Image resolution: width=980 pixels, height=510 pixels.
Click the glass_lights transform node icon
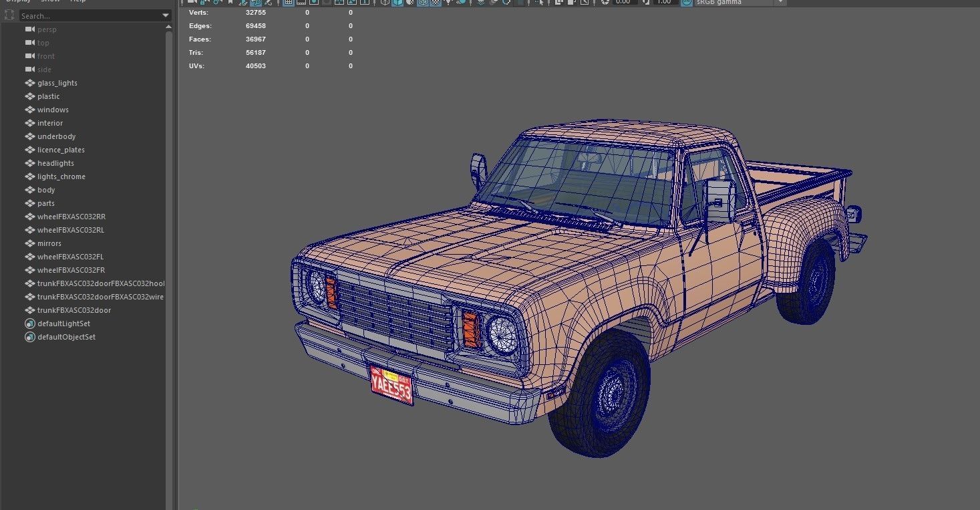click(29, 83)
